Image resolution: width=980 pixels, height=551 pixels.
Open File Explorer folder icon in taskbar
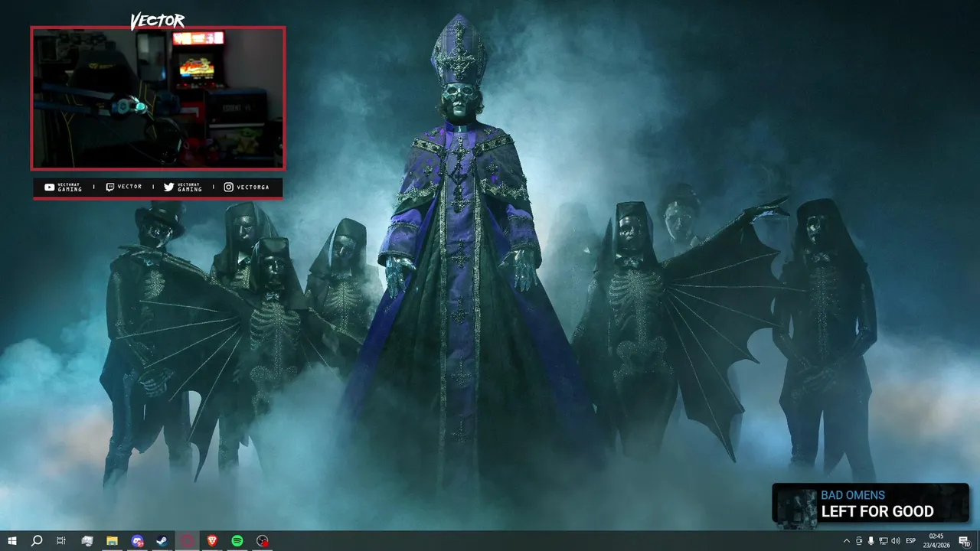pyautogui.click(x=112, y=541)
